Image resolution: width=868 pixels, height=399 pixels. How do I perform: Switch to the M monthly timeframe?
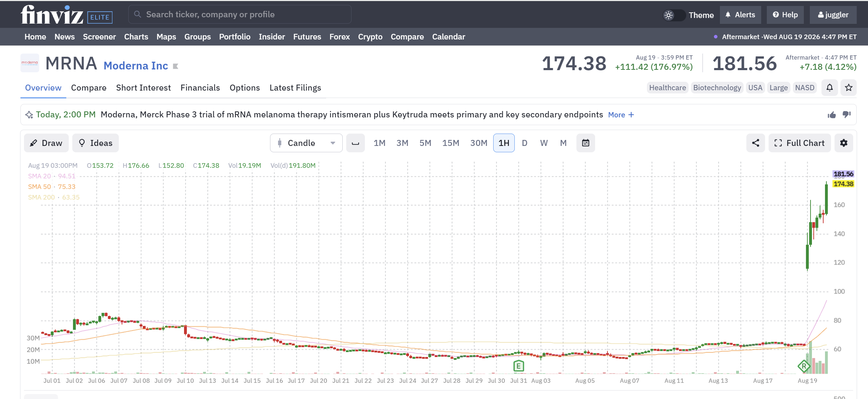(x=563, y=143)
